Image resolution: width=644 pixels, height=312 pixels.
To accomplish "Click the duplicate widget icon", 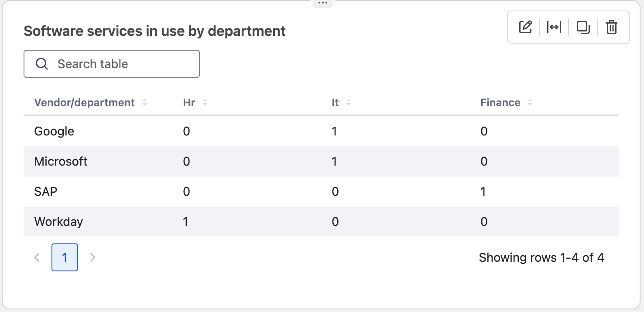I will tap(583, 27).
